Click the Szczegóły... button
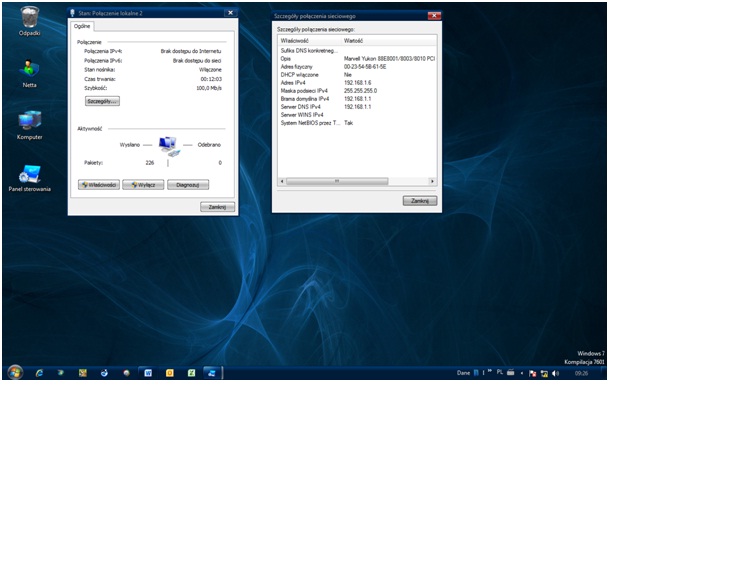This screenshot has width=751, height=584. click(101, 101)
